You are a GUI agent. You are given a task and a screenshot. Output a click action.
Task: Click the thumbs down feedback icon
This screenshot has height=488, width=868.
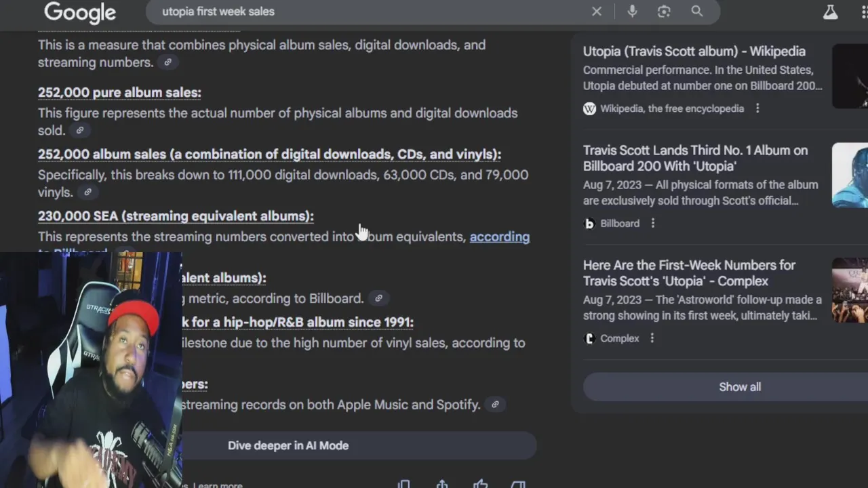point(518,484)
